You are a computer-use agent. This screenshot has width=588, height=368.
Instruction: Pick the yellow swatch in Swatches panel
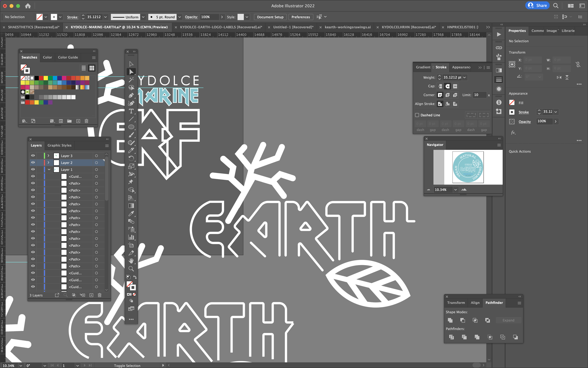45,78
